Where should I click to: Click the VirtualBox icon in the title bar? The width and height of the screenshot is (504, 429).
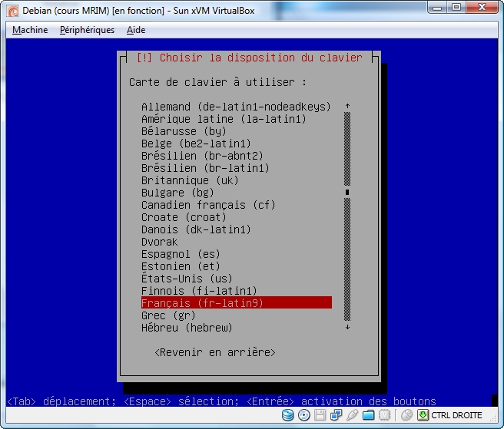(x=13, y=11)
